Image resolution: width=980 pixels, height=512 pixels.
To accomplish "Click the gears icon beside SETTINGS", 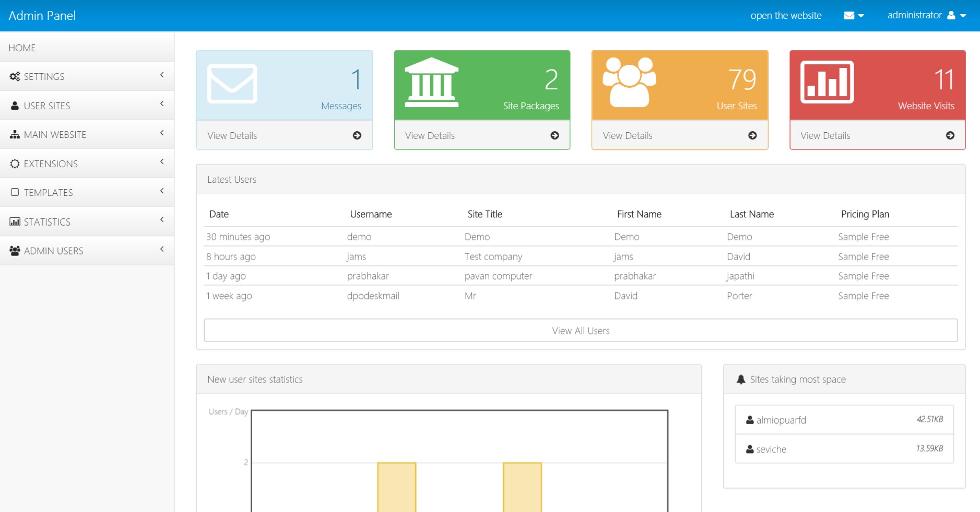I will tap(15, 76).
